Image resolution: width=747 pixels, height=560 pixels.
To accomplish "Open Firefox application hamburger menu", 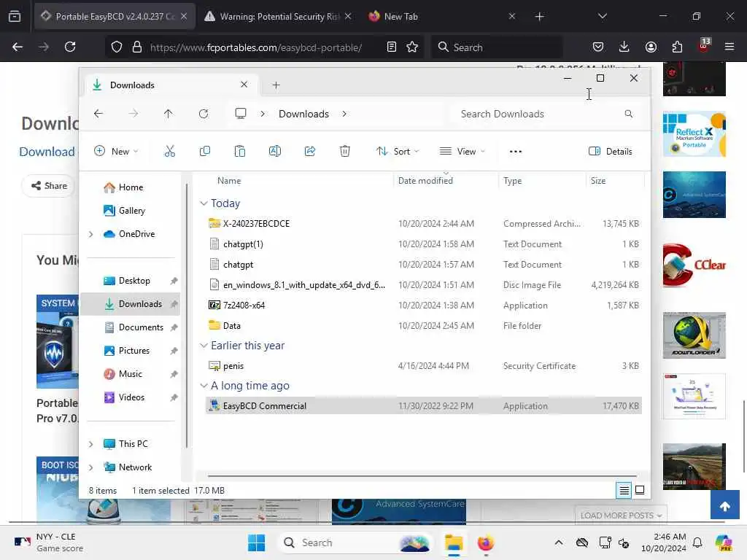I will point(729,47).
